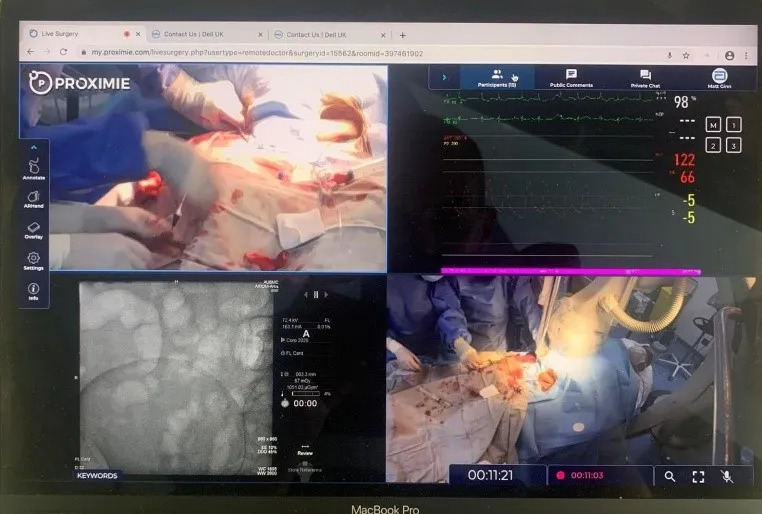The height and width of the screenshot is (514, 762).
Task: Open the Overlay tool
Action: pyautogui.click(x=34, y=229)
